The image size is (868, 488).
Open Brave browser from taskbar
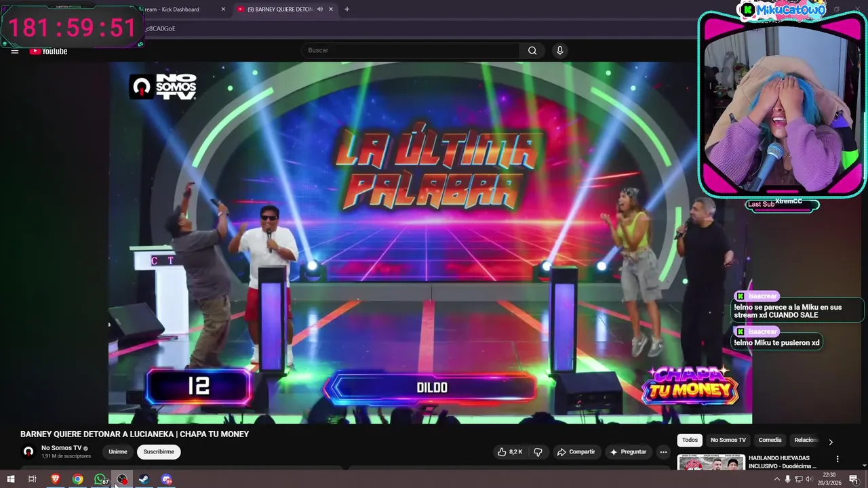pyautogui.click(x=55, y=479)
